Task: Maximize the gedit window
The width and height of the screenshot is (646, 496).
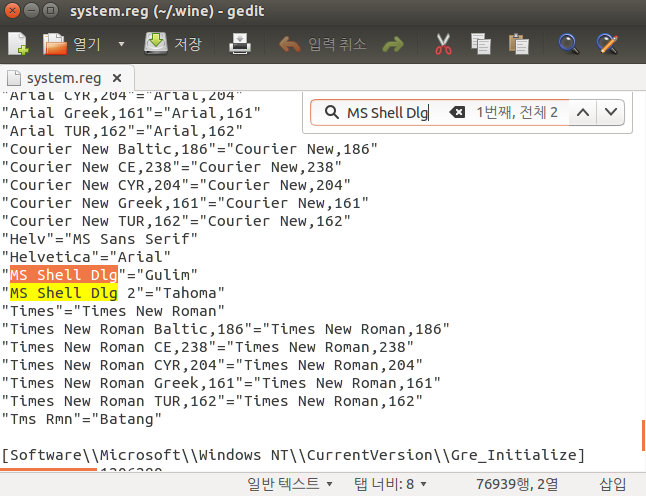Action: tap(51, 10)
